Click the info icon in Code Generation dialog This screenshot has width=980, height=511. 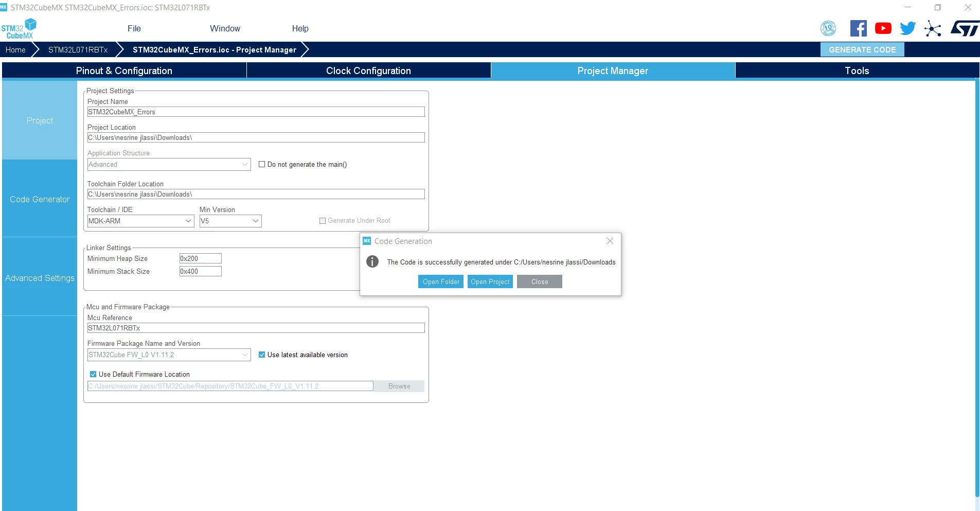(372, 261)
